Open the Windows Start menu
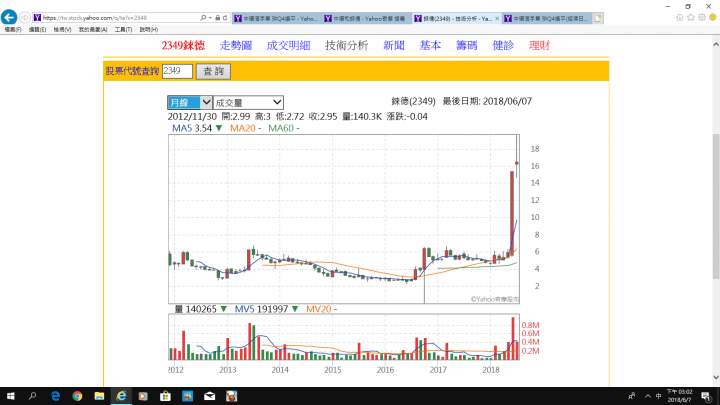Image resolution: width=720 pixels, height=405 pixels. pos(11,396)
